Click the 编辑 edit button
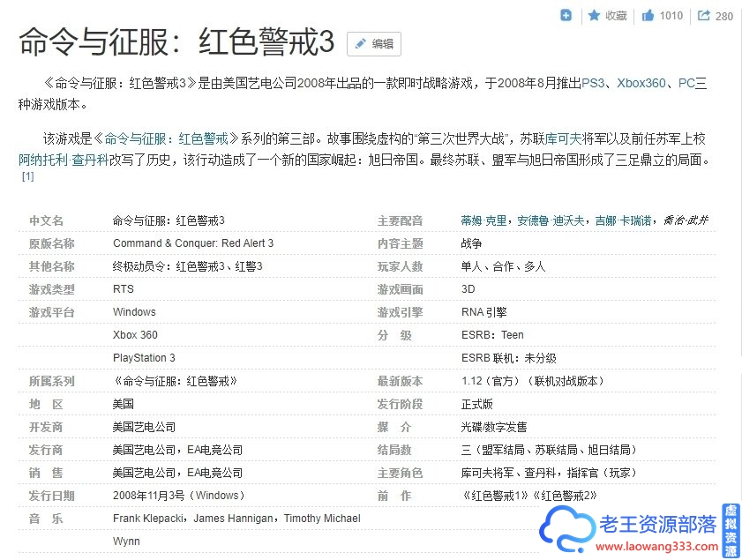Screen dimensions: 742x560 tap(374, 44)
